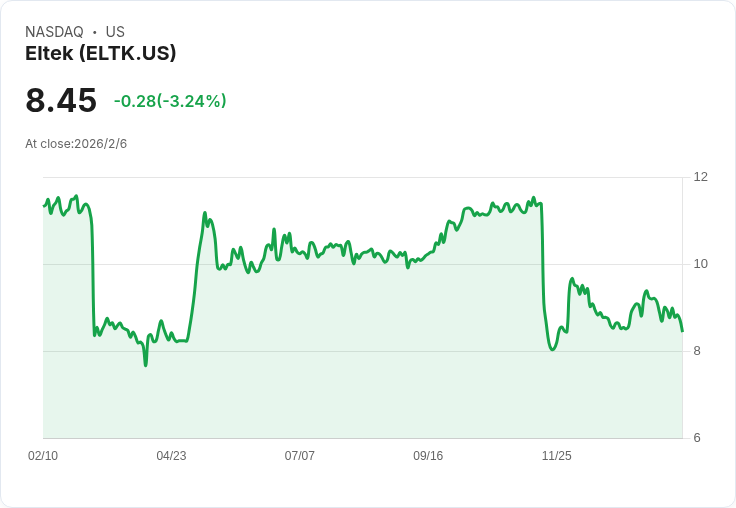Viewport: 736px width, 508px height.
Task: Click the first data point of the price line
Action: tap(44, 206)
